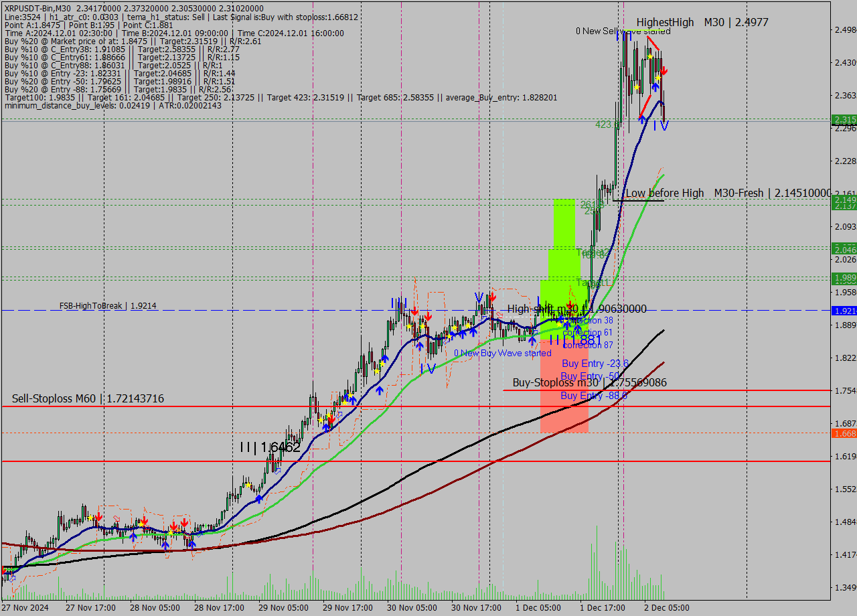
Task: Select the '2 Dec 05:00' time axis label
Action: tap(667, 608)
